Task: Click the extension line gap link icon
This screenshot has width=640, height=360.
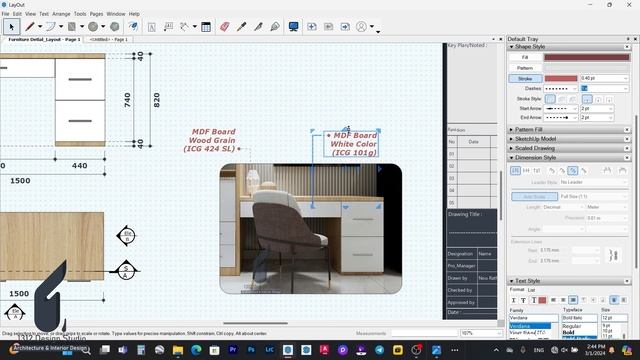Action: coord(613,256)
